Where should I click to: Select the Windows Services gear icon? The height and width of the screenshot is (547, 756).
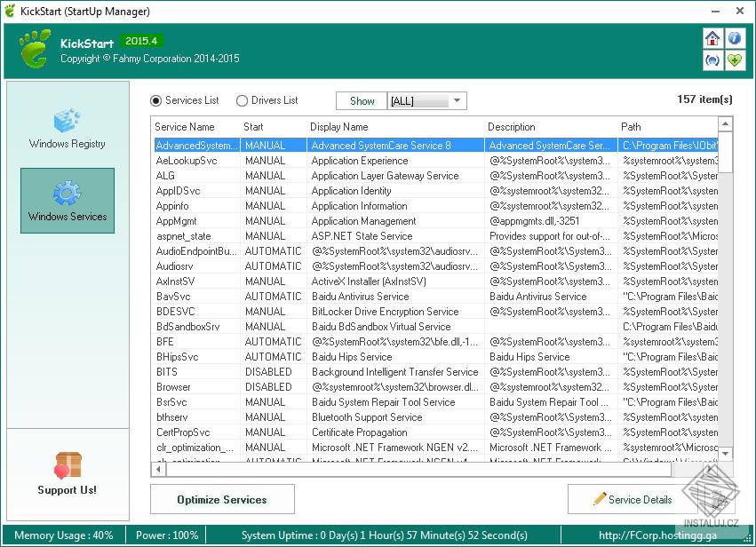pyautogui.click(x=68, y=193)
